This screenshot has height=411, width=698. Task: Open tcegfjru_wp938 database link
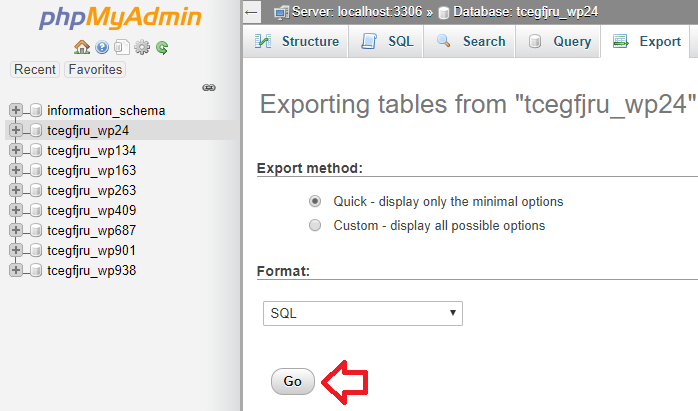pyautogui.click(x=92, y=270)
